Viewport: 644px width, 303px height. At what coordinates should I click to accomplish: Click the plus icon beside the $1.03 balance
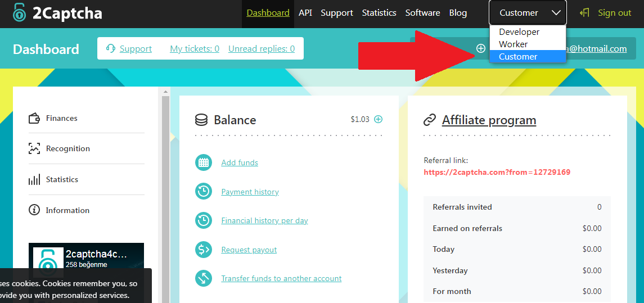point(379,120)
